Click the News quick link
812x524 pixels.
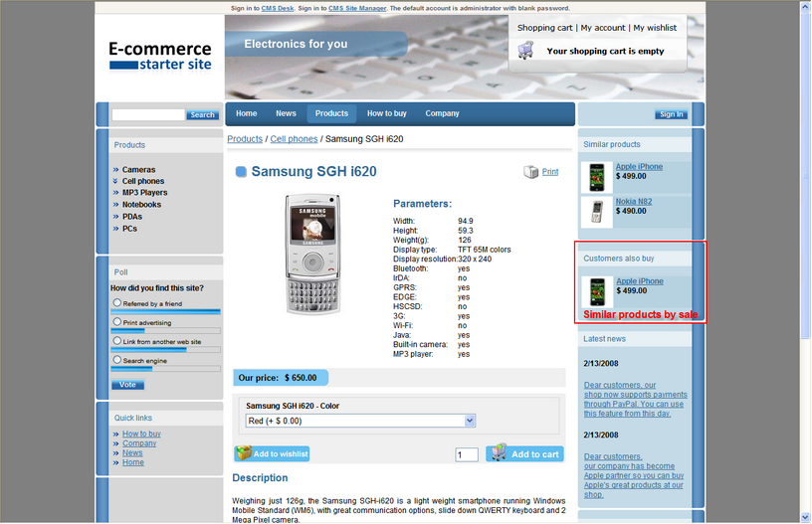(132, 452)
